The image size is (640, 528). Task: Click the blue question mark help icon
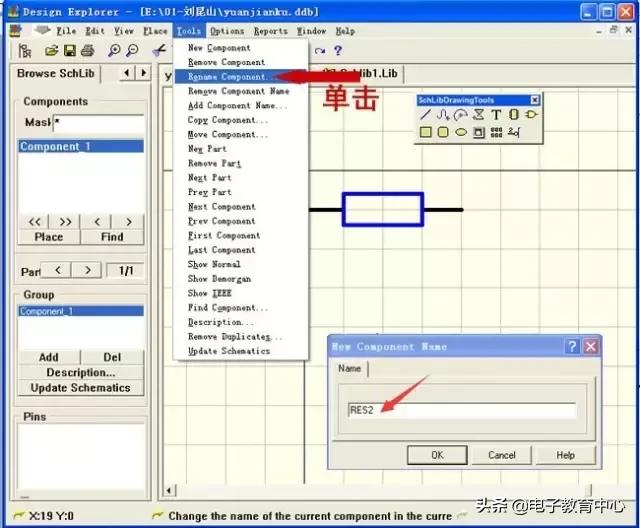(x=338, y=51)
